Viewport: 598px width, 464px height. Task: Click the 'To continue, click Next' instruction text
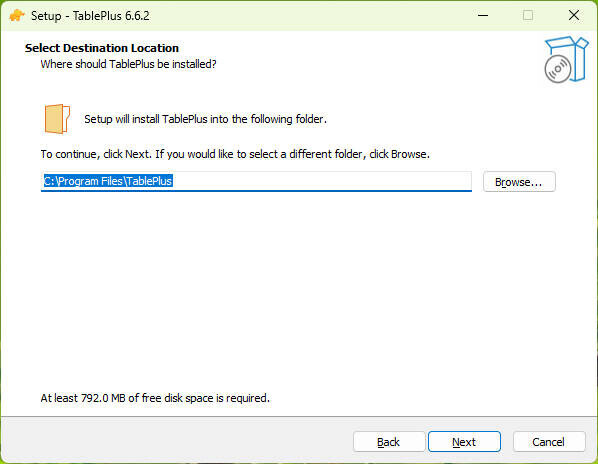pyautogui.click(x=235, y=154)
